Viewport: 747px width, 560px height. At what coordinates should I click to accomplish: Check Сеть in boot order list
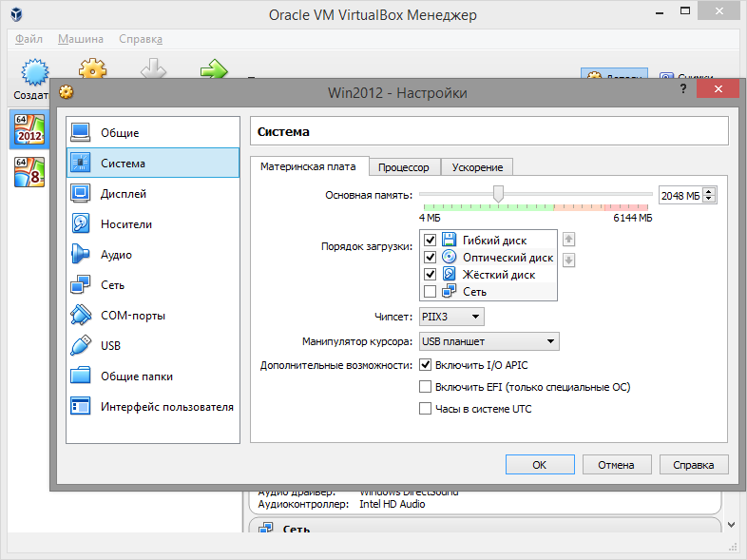pos(430,291)
